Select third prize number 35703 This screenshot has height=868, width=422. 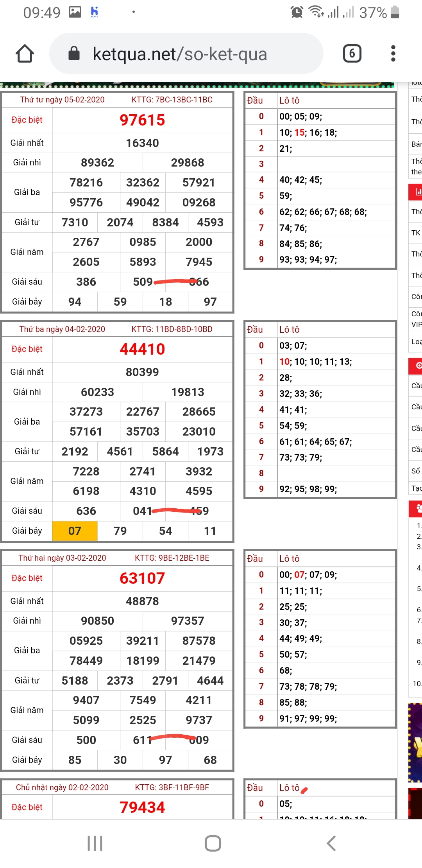coord(143,432)
